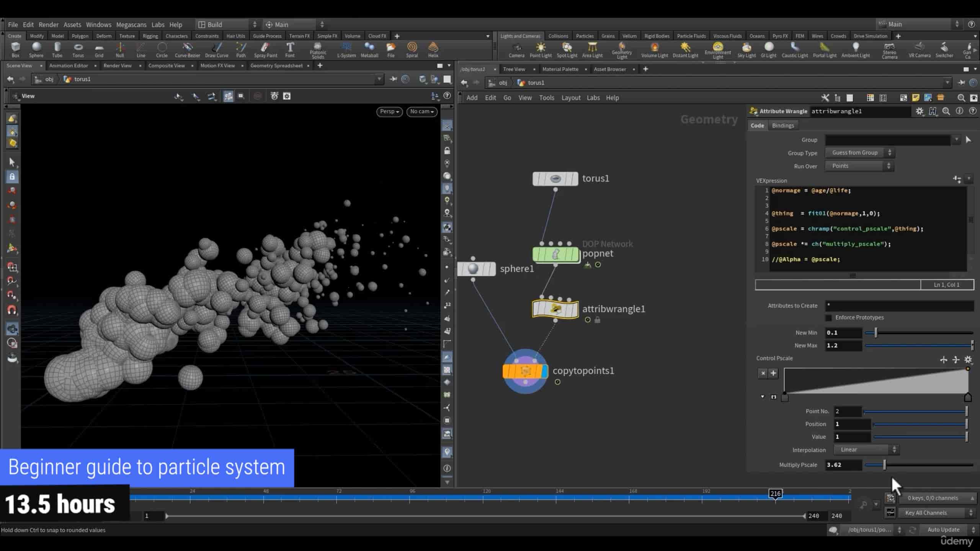Open the Interpolation Linear dropdown

pos(867,450)
